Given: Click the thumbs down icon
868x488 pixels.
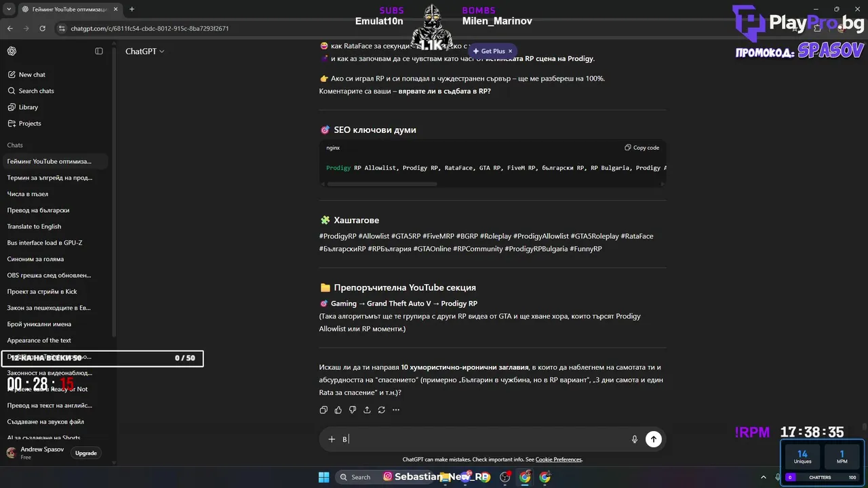Looking at the screenshot, I should click(x=353, y=409).
